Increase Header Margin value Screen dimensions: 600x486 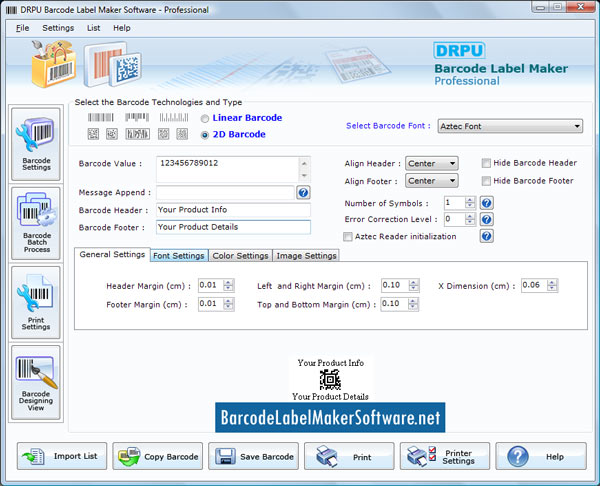pyautogui.click(x=228, y=282)
